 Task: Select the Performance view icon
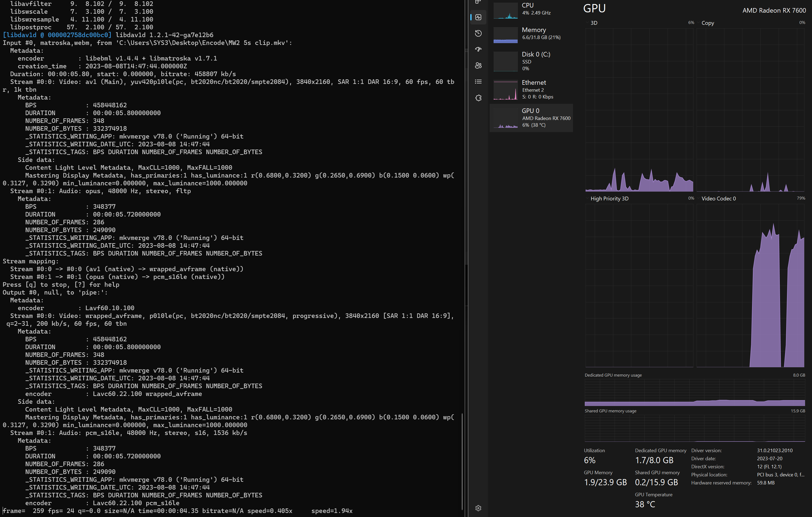(x=478, y=17)
